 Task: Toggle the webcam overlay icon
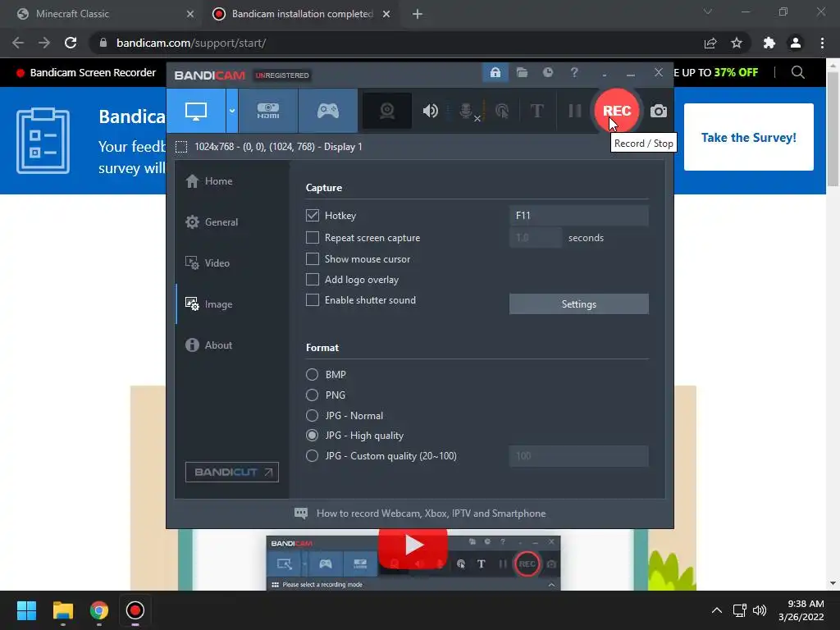point(387,111)
